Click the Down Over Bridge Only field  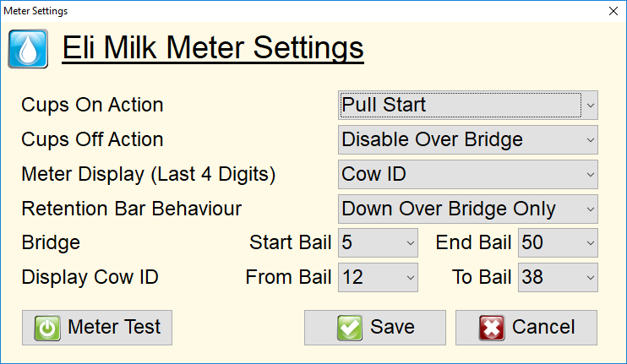click(468, 209)
